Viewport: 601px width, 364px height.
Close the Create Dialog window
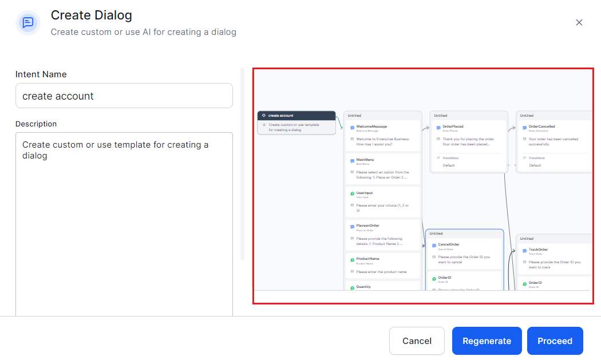tap(579, 22)
